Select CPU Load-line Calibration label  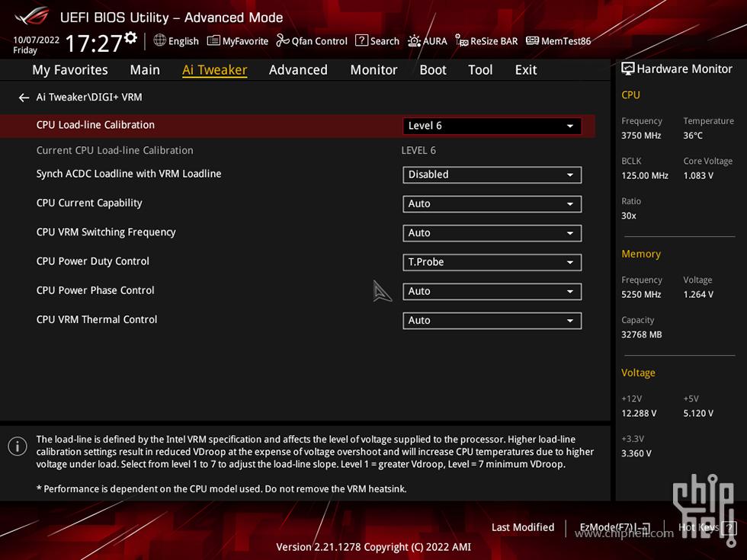pos(95,125)
